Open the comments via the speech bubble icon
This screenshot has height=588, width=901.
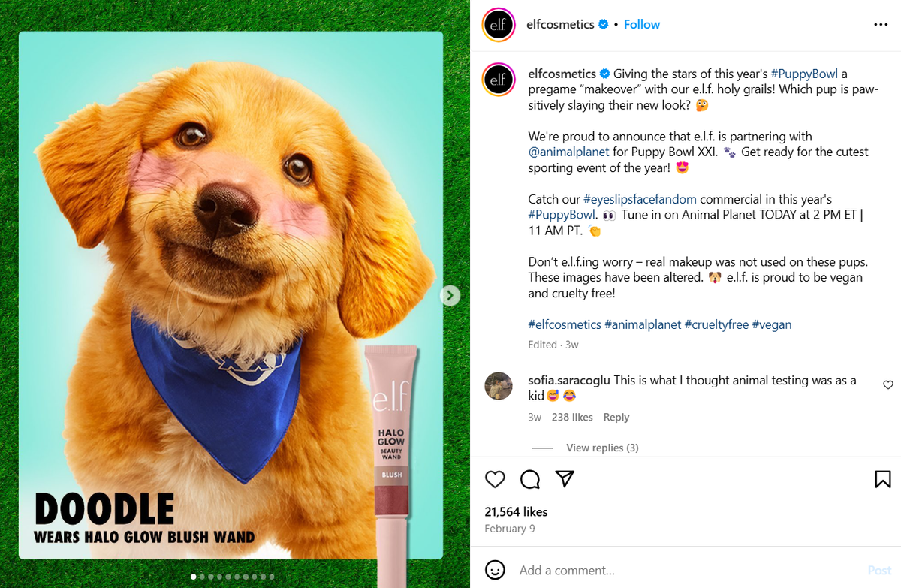[529, 479]
